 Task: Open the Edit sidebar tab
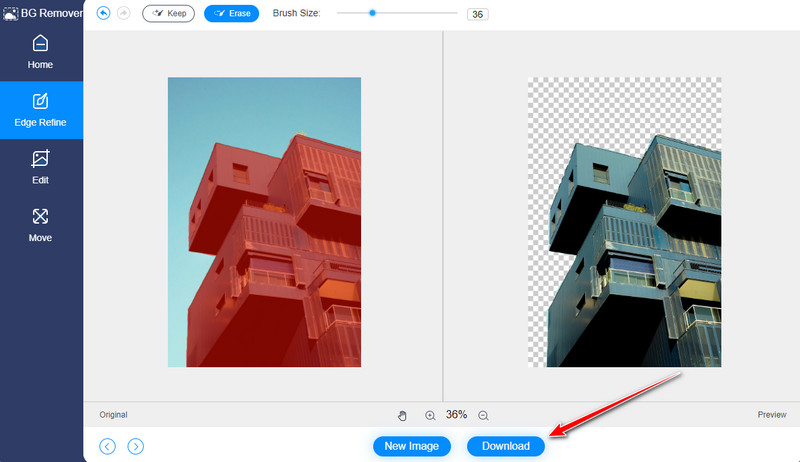[40, 167]
